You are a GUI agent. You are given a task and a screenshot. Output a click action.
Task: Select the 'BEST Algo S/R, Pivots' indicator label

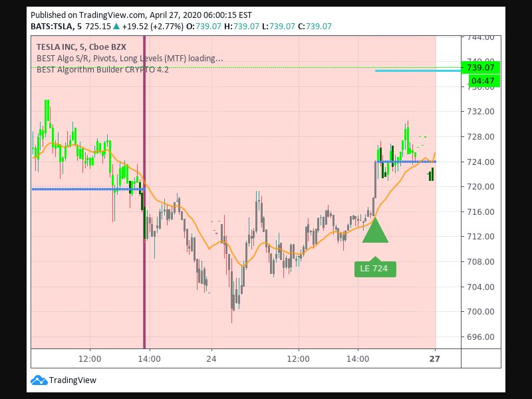pyautogui.click(x=130, y=59)
